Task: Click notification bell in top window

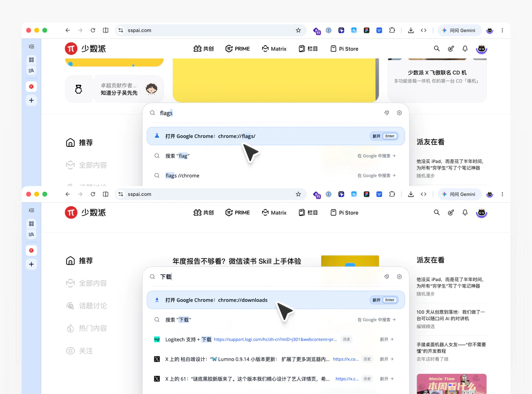Action: click(x=465, y=48)
